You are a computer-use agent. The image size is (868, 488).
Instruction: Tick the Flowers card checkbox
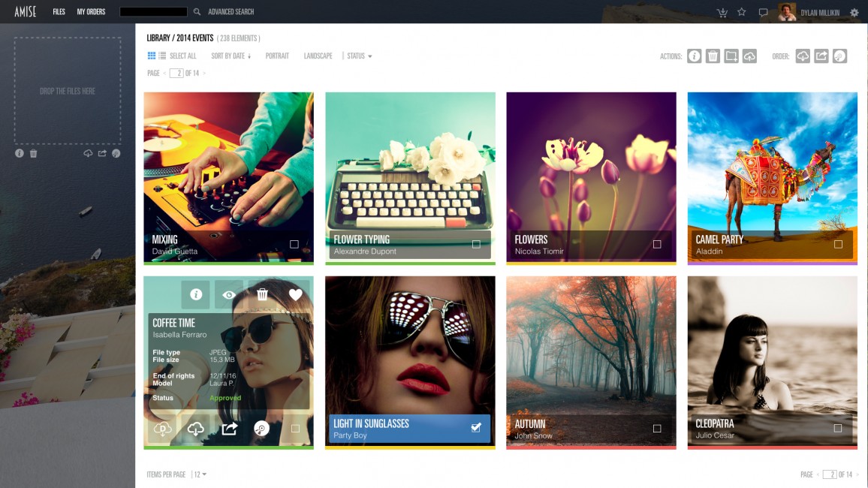coord(657,244)
